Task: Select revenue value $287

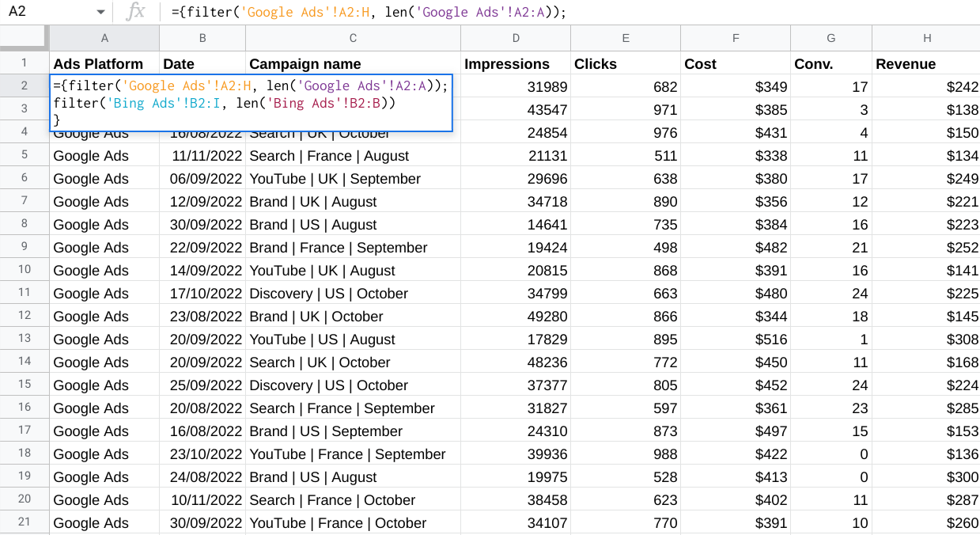Action: tap(926, 500)
